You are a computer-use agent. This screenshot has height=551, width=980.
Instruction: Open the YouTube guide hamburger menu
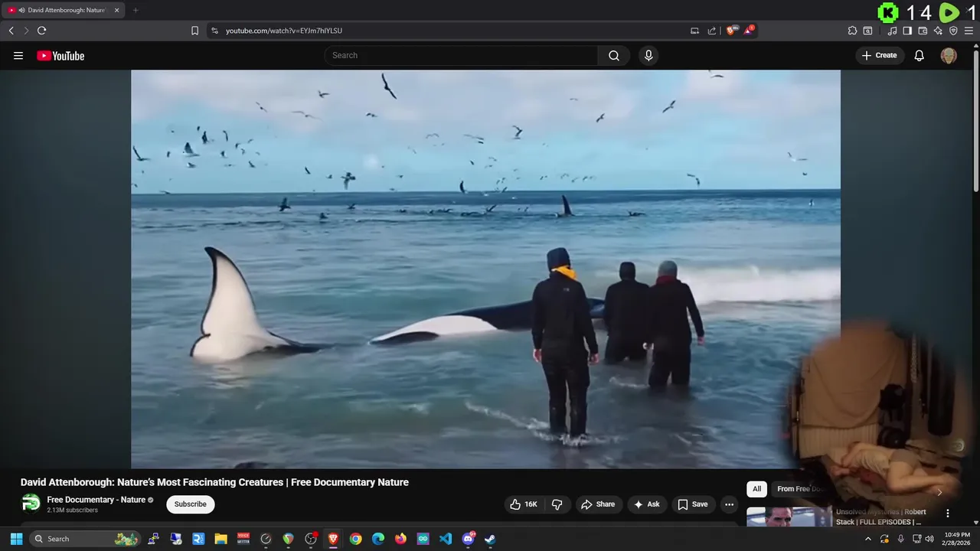(18, 56)
